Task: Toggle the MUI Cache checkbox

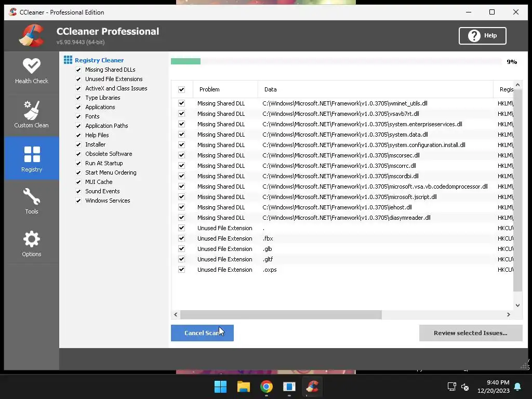Action: coord(78,182)
